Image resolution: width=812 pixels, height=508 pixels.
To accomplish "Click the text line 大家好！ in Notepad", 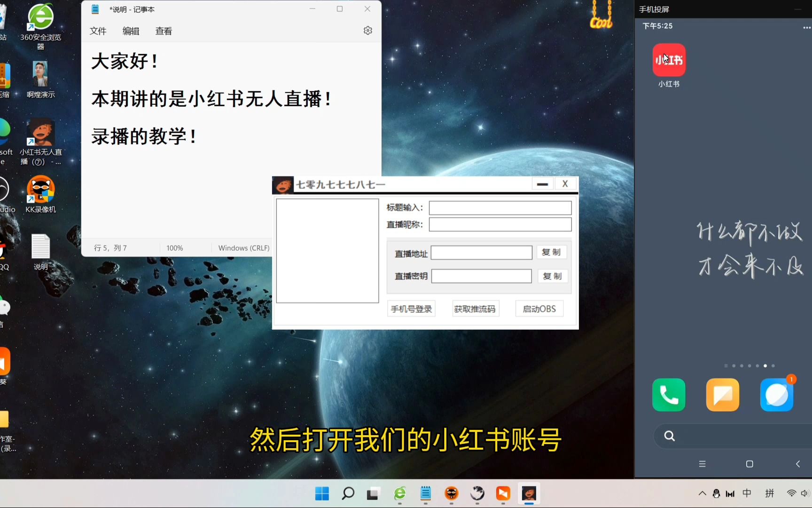I will pyautogui.click(x=125, y=61).
